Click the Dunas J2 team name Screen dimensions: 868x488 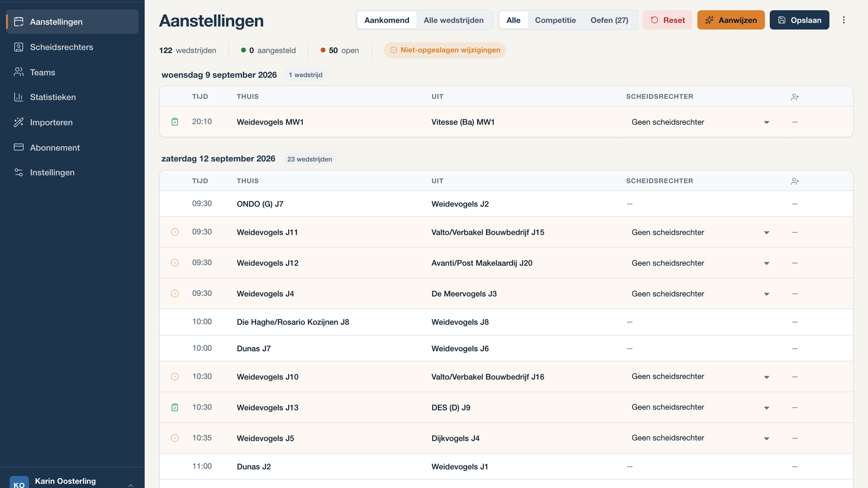click(254, 466)
